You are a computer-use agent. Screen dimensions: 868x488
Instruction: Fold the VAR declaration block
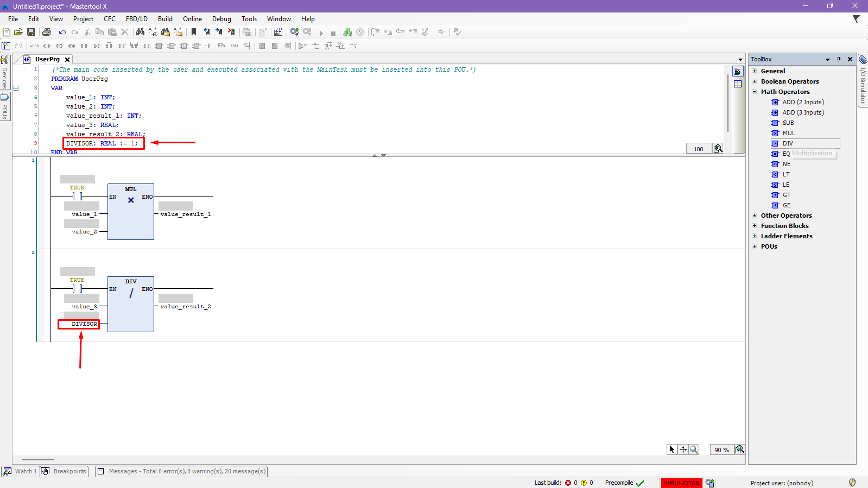(16, 88)
